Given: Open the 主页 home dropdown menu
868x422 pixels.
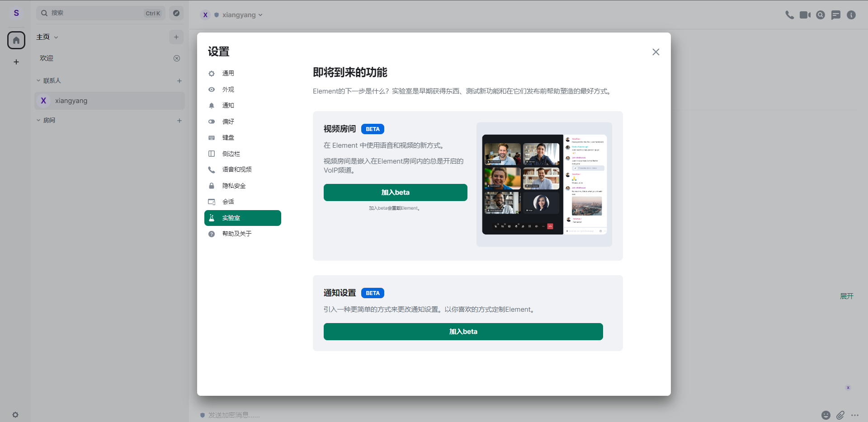Looking at the screenshot, I should pos(47,37).
